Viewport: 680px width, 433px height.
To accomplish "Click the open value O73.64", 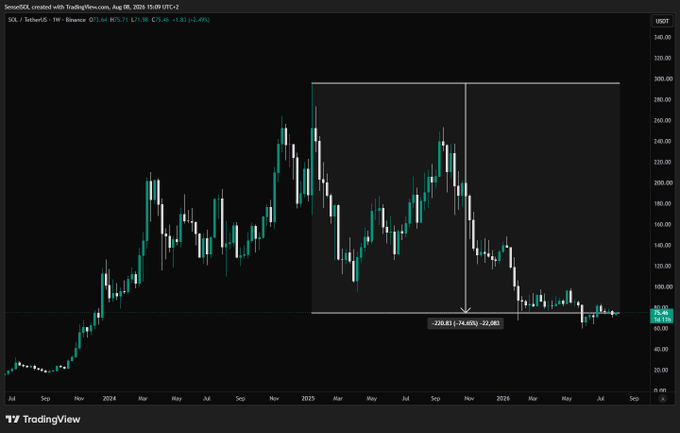I will coord(98,20).
